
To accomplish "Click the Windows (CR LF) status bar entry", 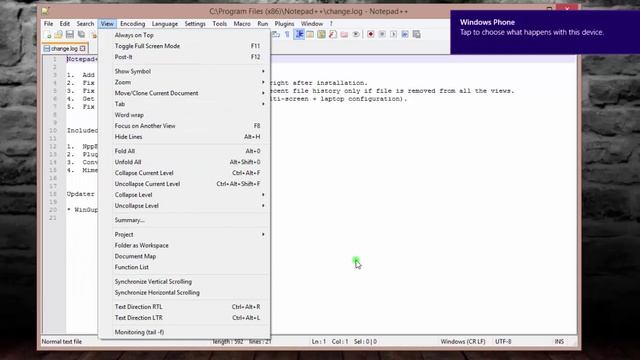I will (x=463, y=342).
